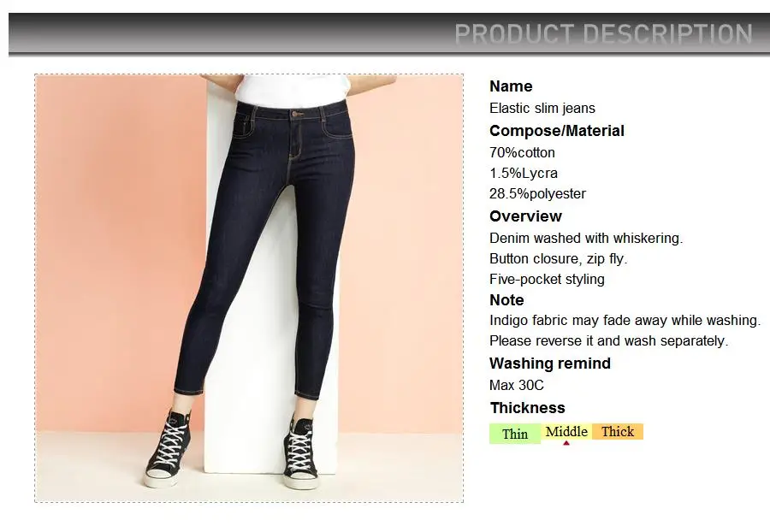Click the red triangle marker under Middle

pyautogui.click(x=566, y=443)
